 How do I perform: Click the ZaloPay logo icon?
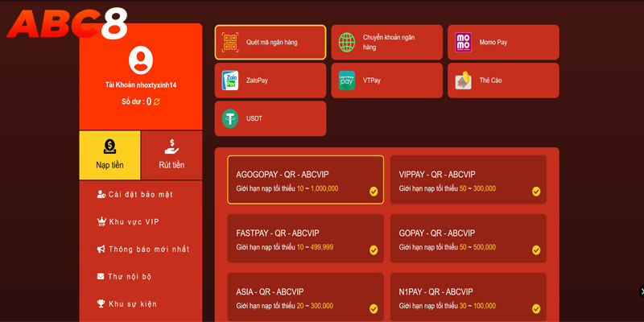(230, 80)
